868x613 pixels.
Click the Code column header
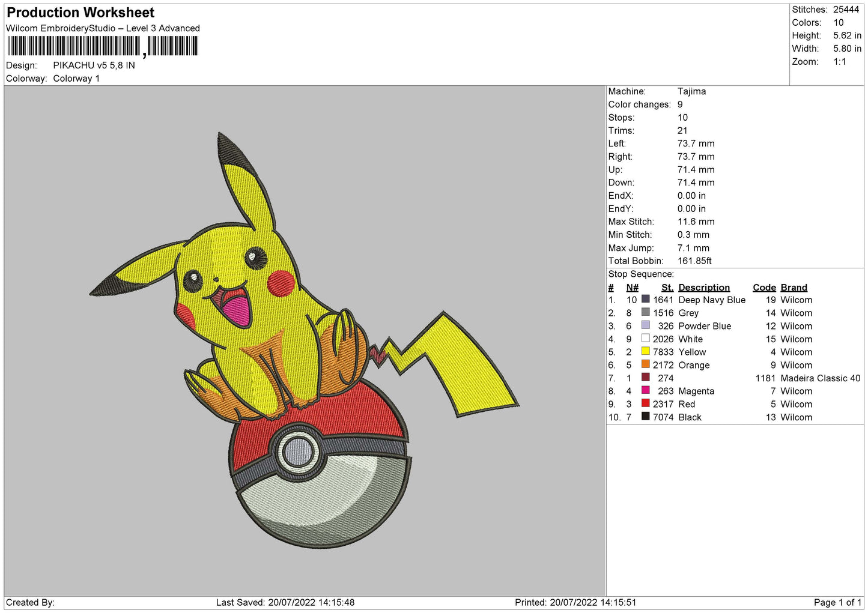pos(764,288)
